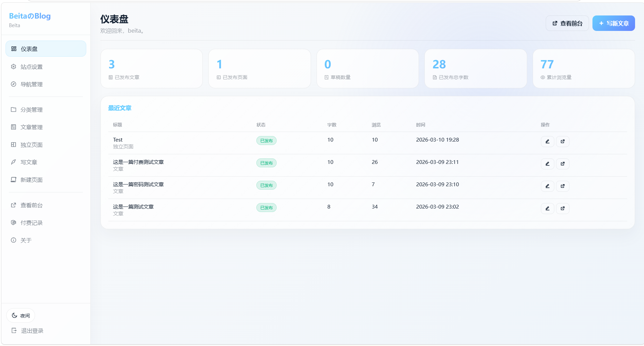Click 付费记录 sidebar entry

coord(32,223)
